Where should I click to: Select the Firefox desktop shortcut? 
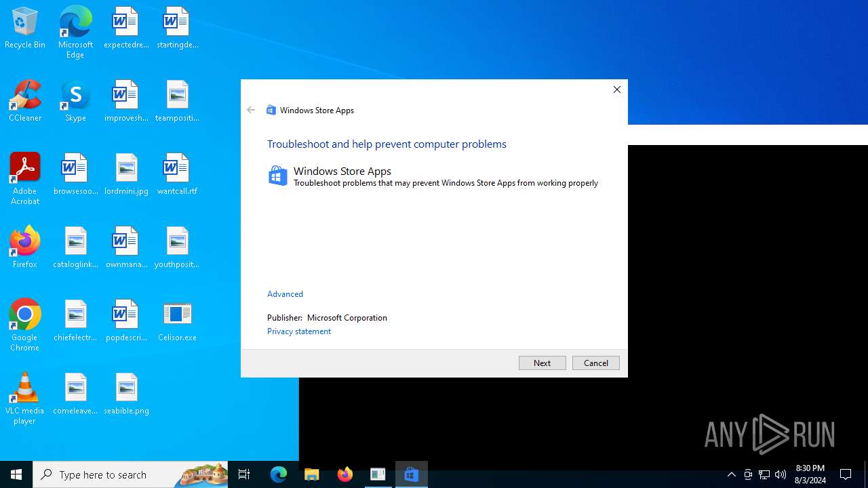tap(25, 248)
